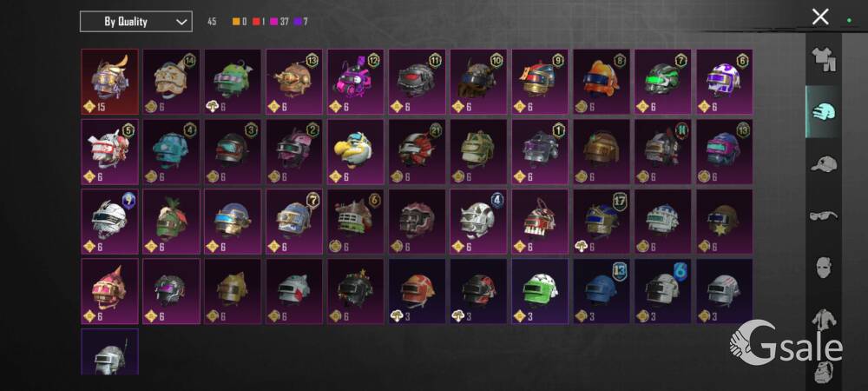The image size is (868, 391).
Task: Click the chevron arrow beside By Quality
Action: pos(181,22)
